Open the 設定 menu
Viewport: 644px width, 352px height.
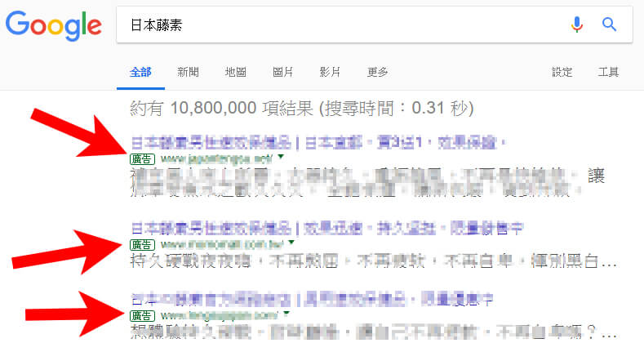[562, 73]
